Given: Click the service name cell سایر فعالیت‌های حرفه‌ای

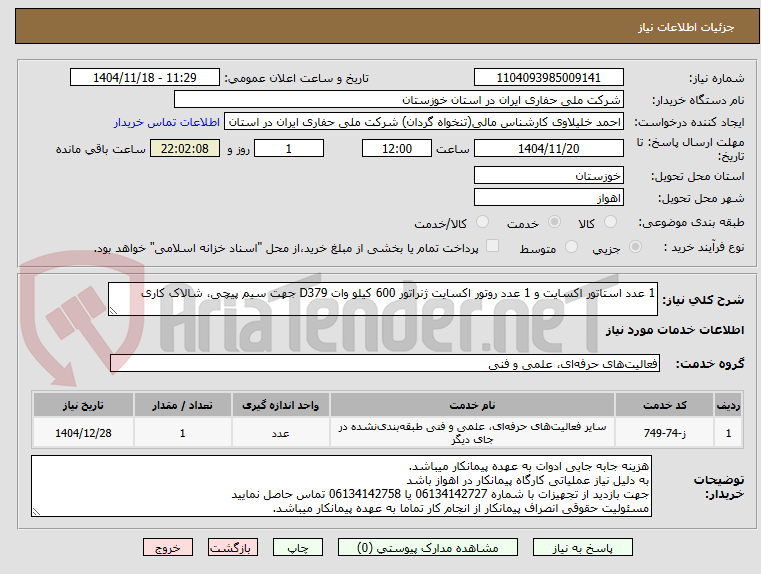Looking at the screenshot, I should (x=472, y=433).
